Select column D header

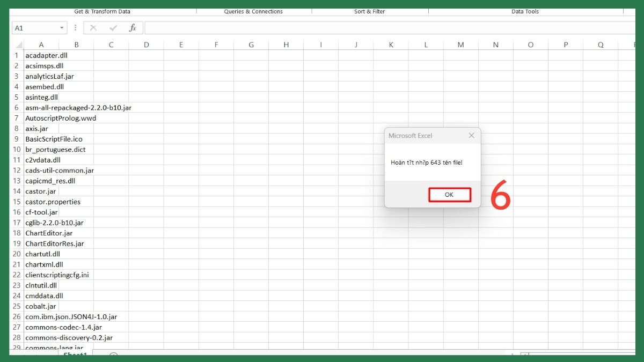146,44
